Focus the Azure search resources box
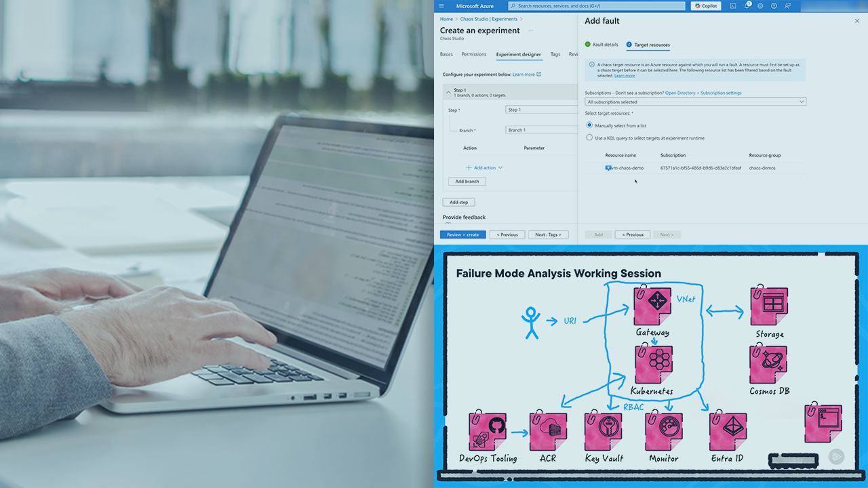Image resolution: width=868 pixels, height=488 pixels. click(597, 6)
